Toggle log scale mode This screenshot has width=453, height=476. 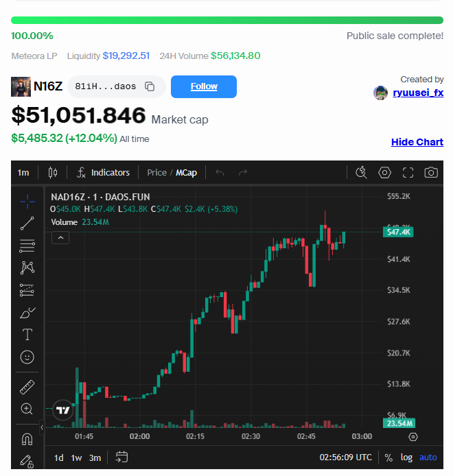click(x=406, y=457)
